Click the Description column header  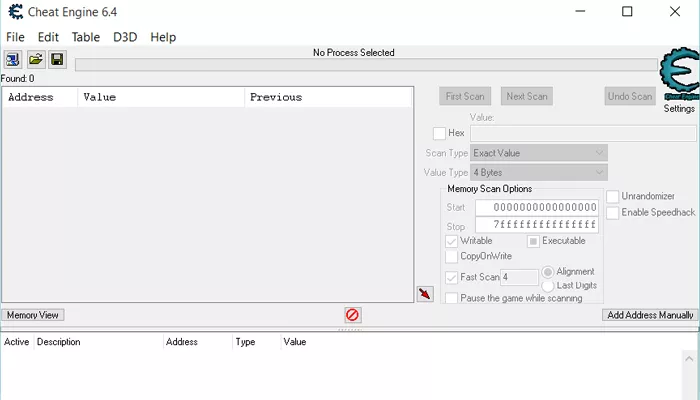pyautogui.click(x=98, y=342)
